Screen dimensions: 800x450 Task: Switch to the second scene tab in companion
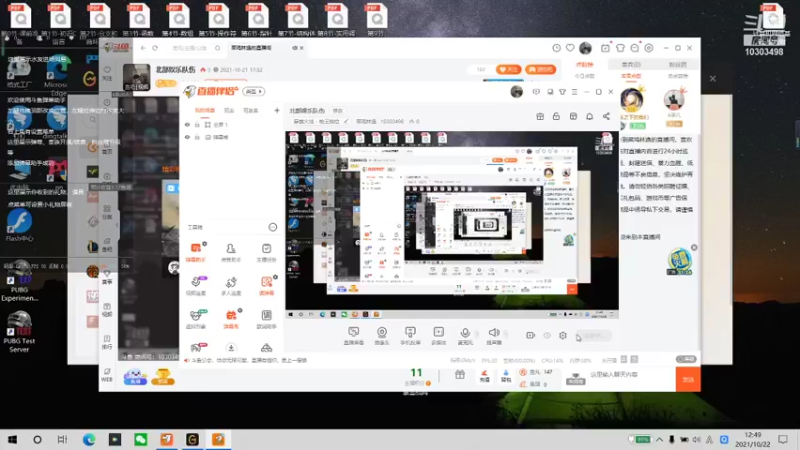click(229, 110)
